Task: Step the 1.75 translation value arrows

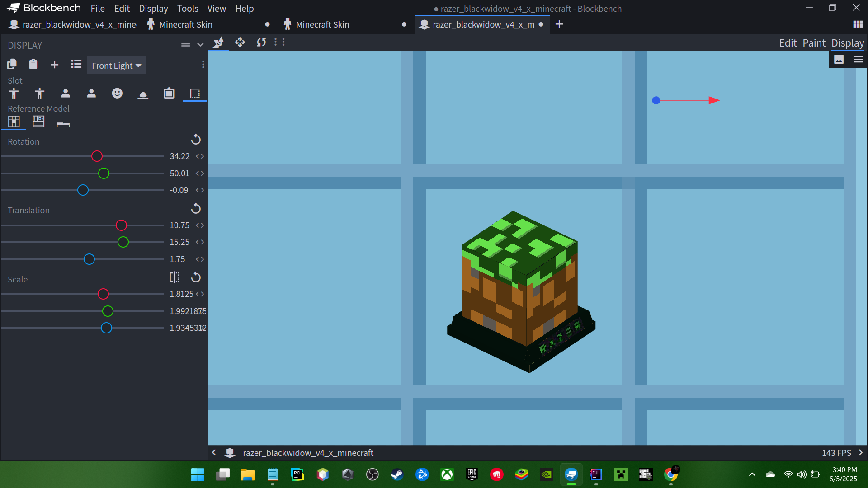Action: (x=200, y=259)
